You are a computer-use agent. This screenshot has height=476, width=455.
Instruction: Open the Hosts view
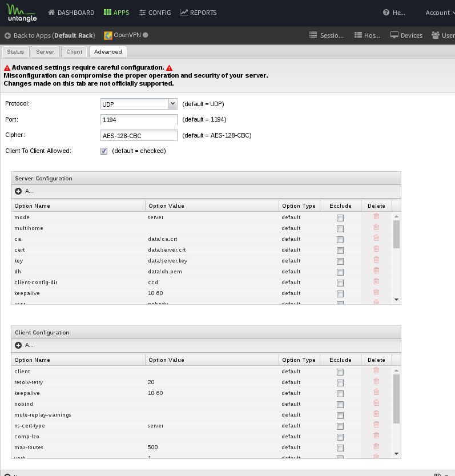367,35
